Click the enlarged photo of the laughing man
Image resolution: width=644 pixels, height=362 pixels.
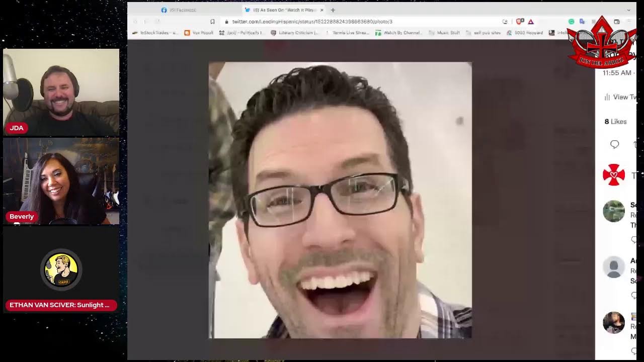[x=340, y=200]
